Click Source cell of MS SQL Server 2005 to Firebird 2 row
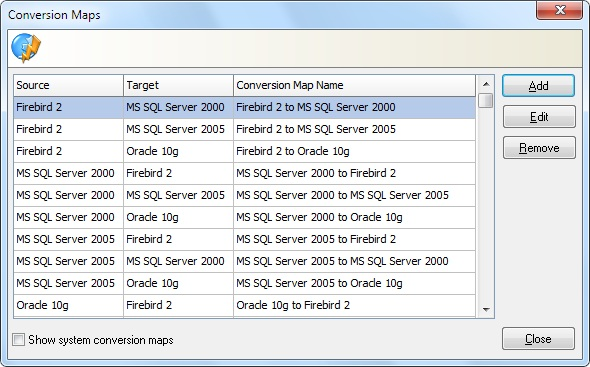 (68, 239)
